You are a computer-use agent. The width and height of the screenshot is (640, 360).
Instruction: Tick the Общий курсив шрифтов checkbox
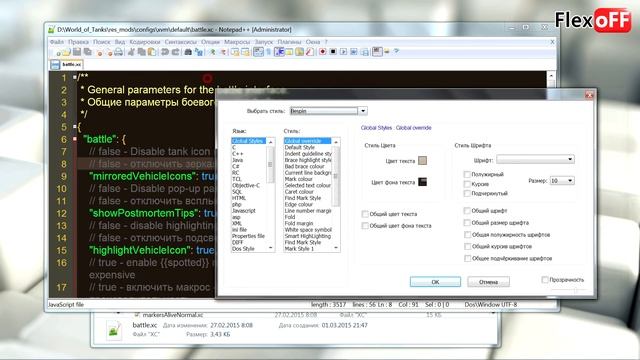click(x=467, y=247)
